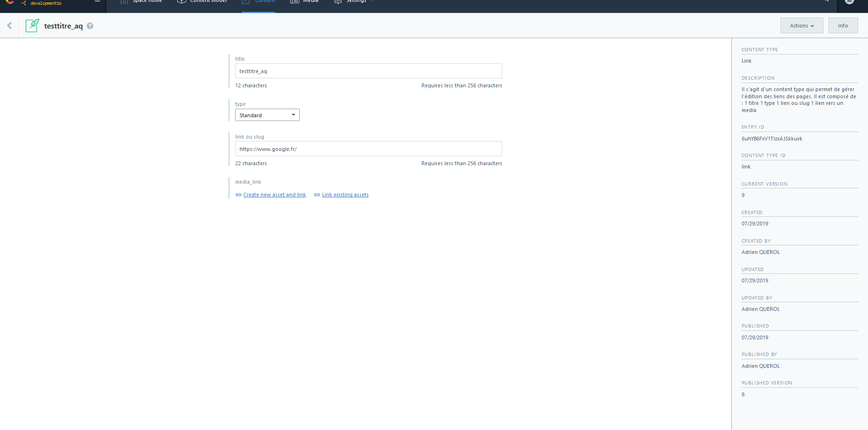Open the search magnifier icon
The image size is (868, 430).
pyautogui.click(x=827, y=1)
